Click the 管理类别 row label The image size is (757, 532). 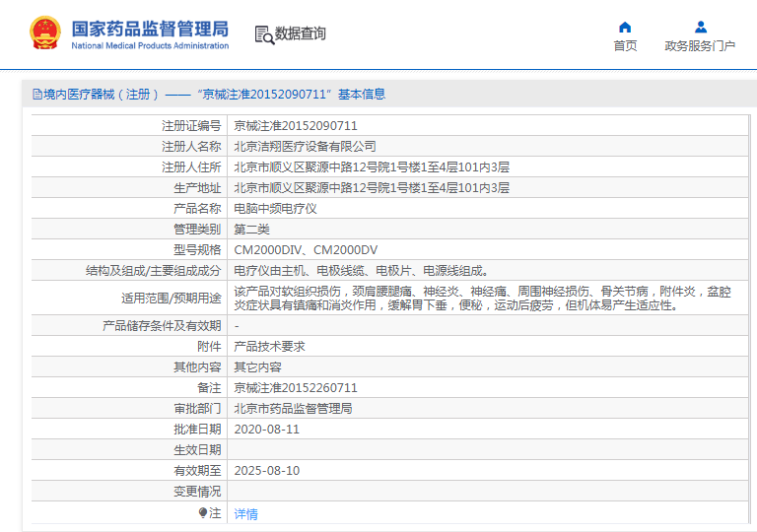[197, 230]
